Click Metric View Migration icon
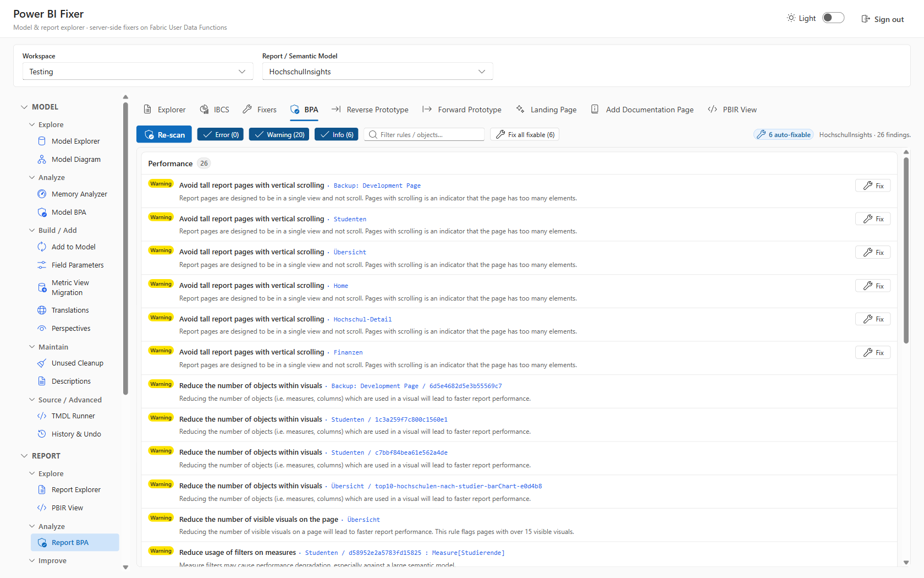The image size is (924, 578). (42, 287)
